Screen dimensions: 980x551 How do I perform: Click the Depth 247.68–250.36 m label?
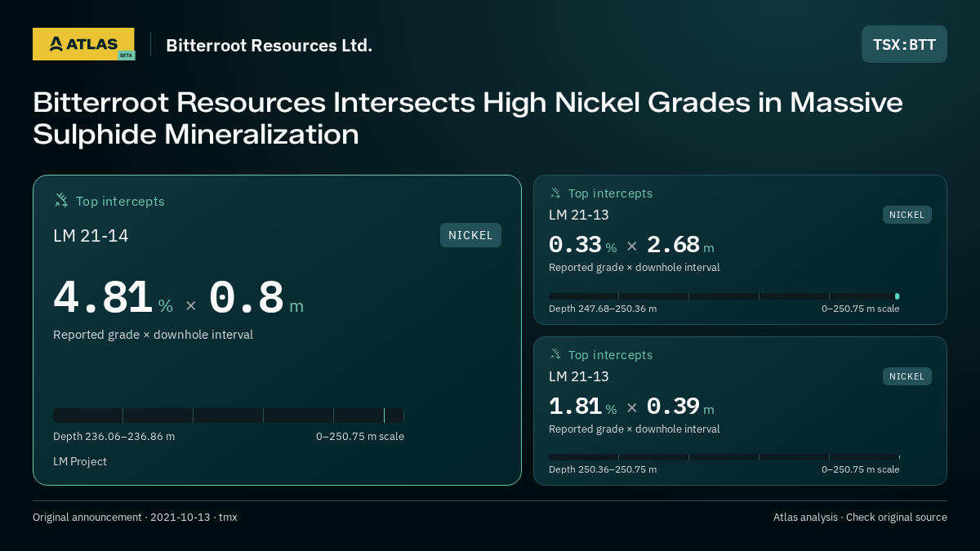603,309
